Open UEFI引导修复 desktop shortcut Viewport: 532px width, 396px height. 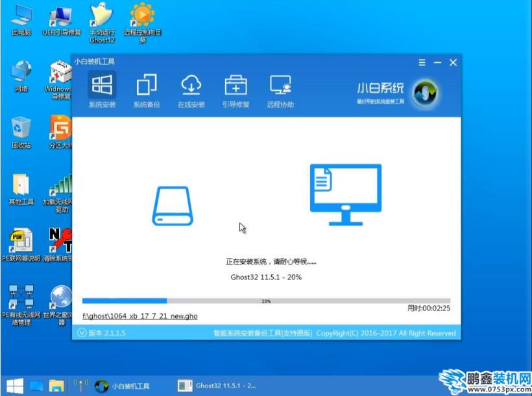coord(62,20)
